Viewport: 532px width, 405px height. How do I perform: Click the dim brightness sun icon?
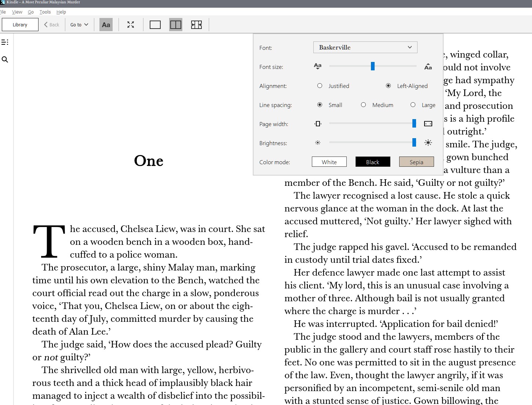(318, 143)
